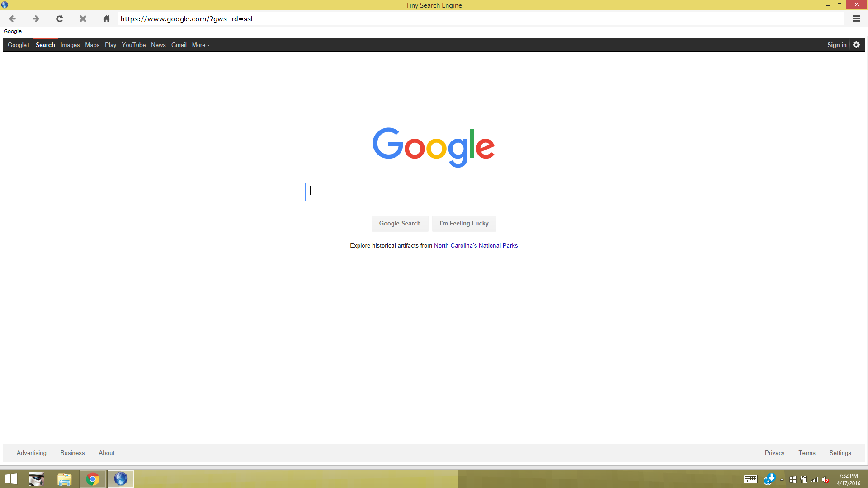Open the Google settings gear icon
The height and width of the screenshot is (488, 868).
(x=856, y=45)
